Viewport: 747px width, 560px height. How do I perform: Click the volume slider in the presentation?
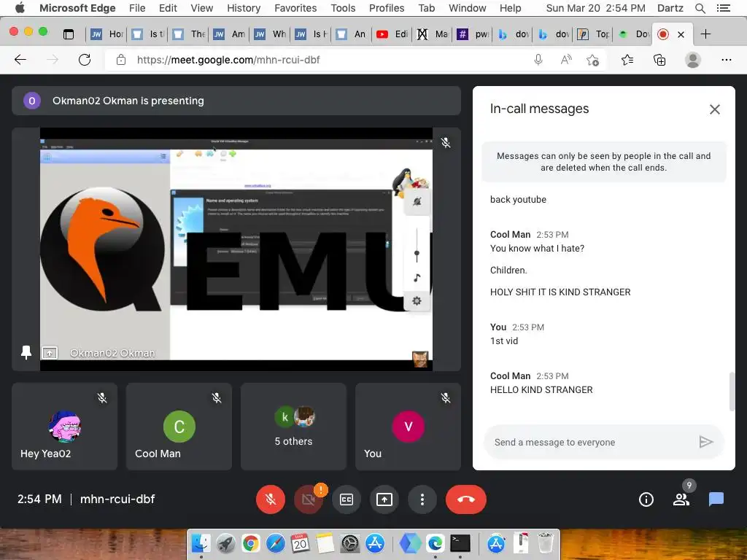point(417,245)
